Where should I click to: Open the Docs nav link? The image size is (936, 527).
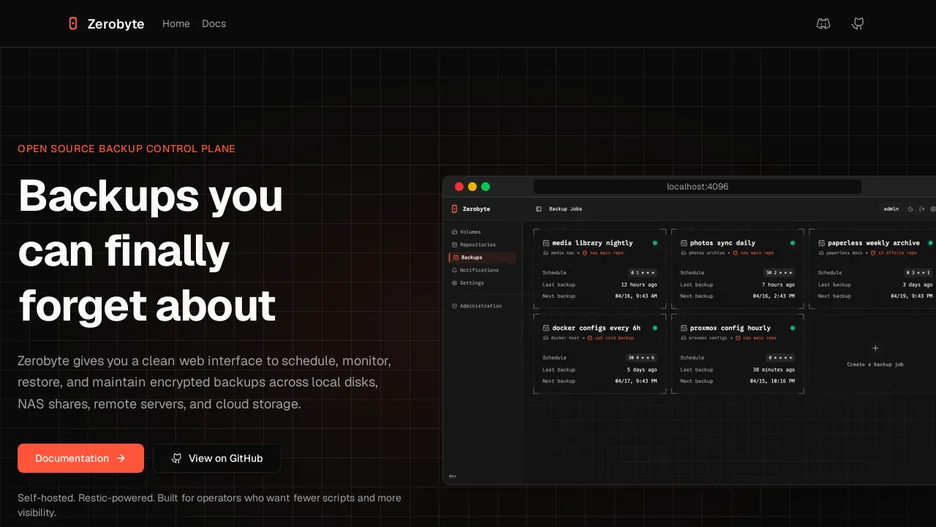click(x=214, y=24)
